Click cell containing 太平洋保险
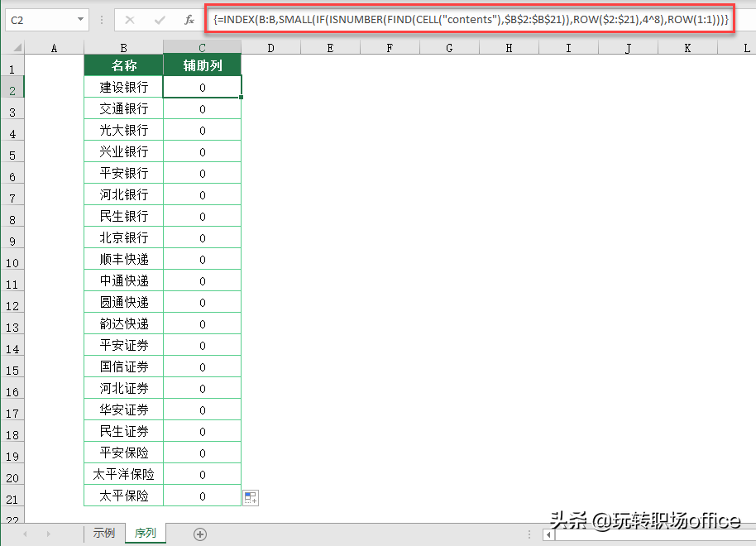 tap(124, 474)
